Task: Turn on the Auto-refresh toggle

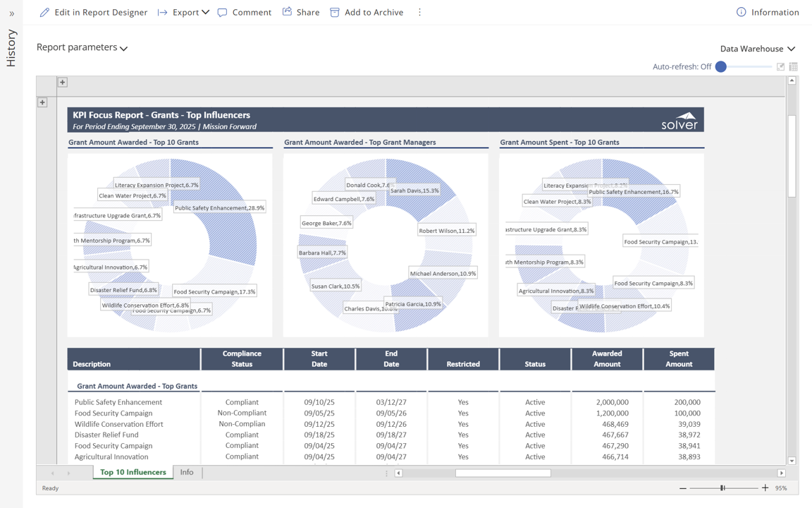Action: click(x=721, y=67)
